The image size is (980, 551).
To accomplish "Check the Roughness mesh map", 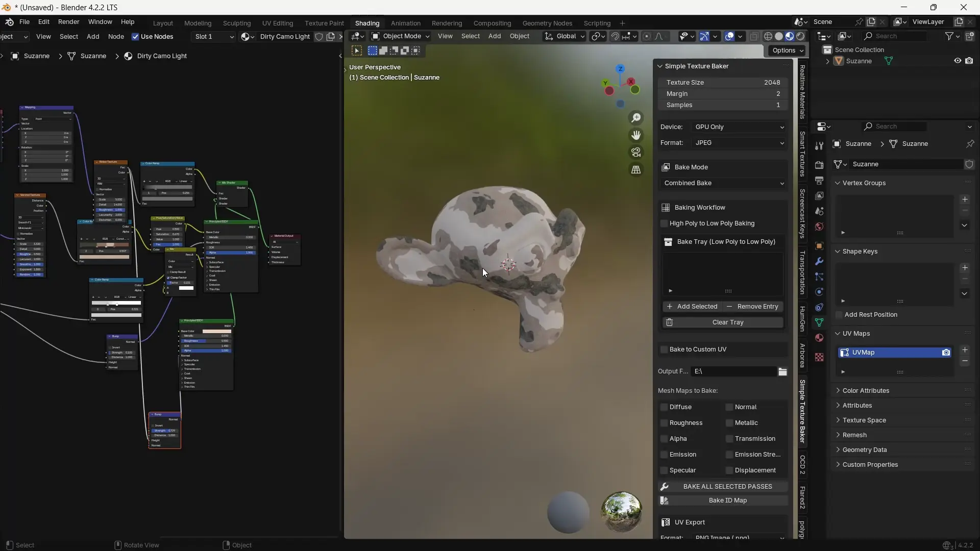I will [x=664, y=423].
